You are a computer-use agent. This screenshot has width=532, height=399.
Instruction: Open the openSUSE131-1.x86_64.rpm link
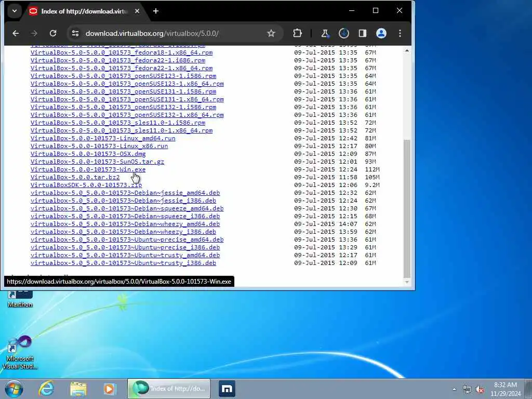[127, 99]
